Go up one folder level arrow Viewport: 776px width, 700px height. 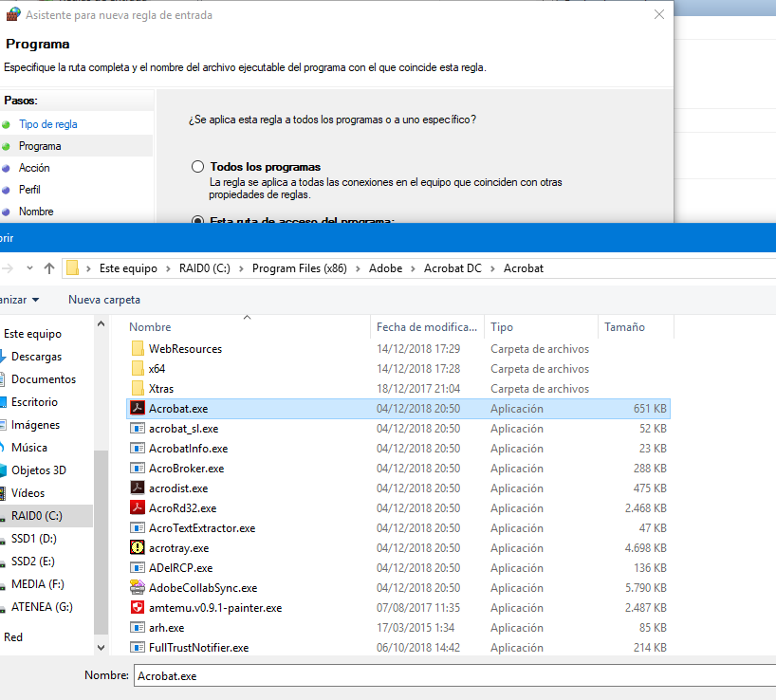coord(49,268)
